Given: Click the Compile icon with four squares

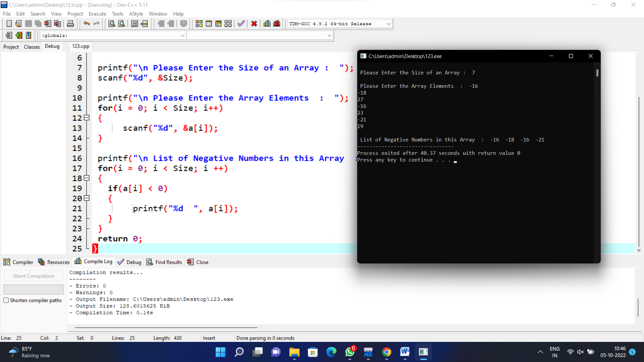Looking at the screenshot, I should [199, 24].
